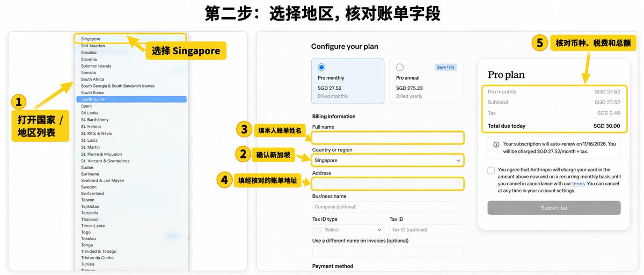
Task: Open the Country or region dropdown
Action: pyautogui.click(x=387, y=160)
